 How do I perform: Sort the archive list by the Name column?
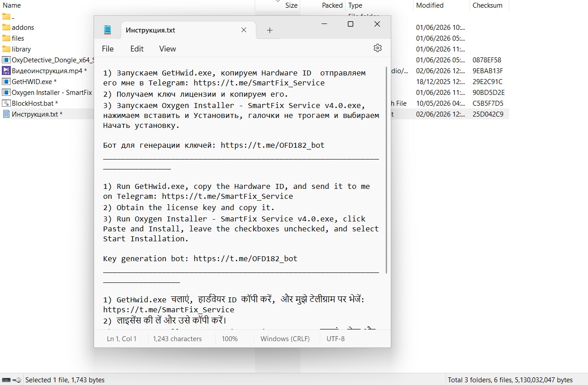pos(12,5)
